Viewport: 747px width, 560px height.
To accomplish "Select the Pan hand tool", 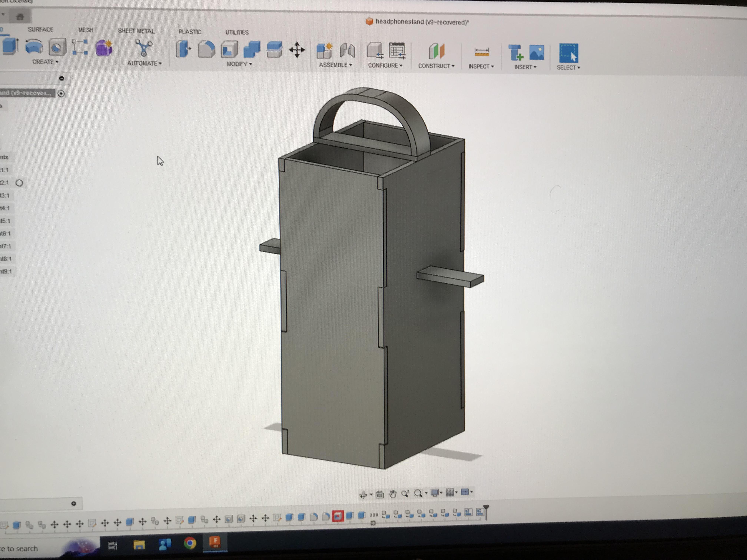I will click(392, 494).
